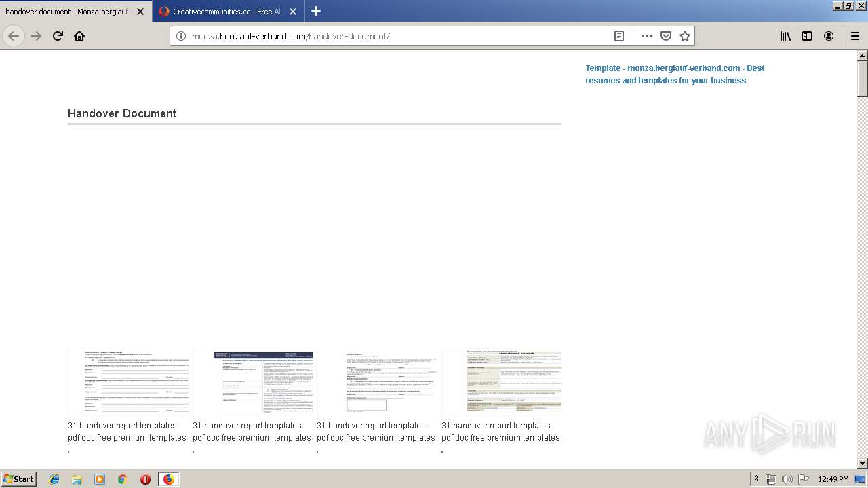Switch to Creativecommunities.co tab

coord(227,12)
